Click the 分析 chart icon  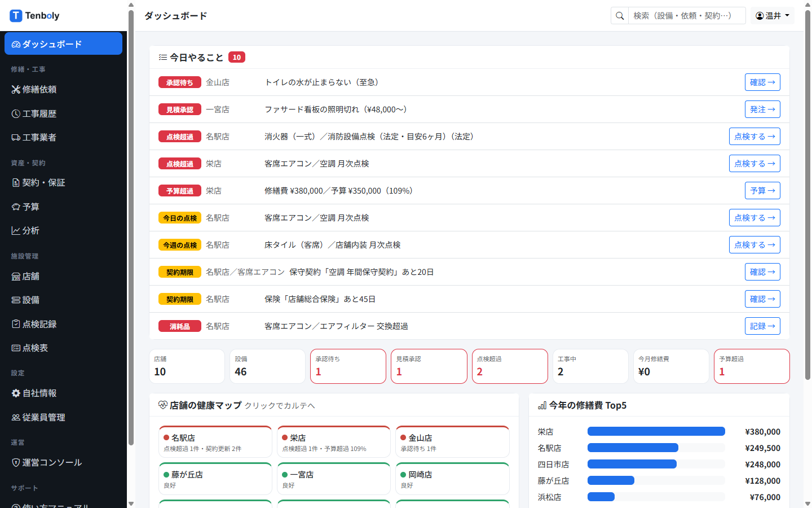pyautogui.click(x=16, y=230)
